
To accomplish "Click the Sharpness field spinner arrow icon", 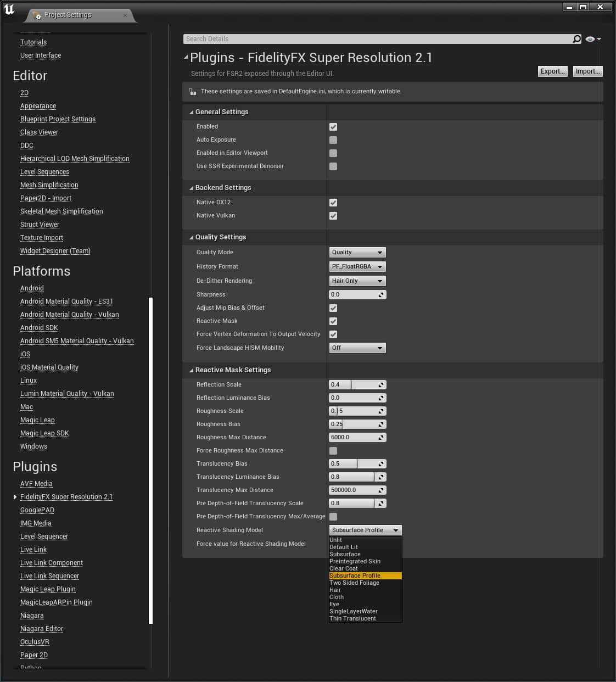I will pyautogui.click(x=381, y=295).
